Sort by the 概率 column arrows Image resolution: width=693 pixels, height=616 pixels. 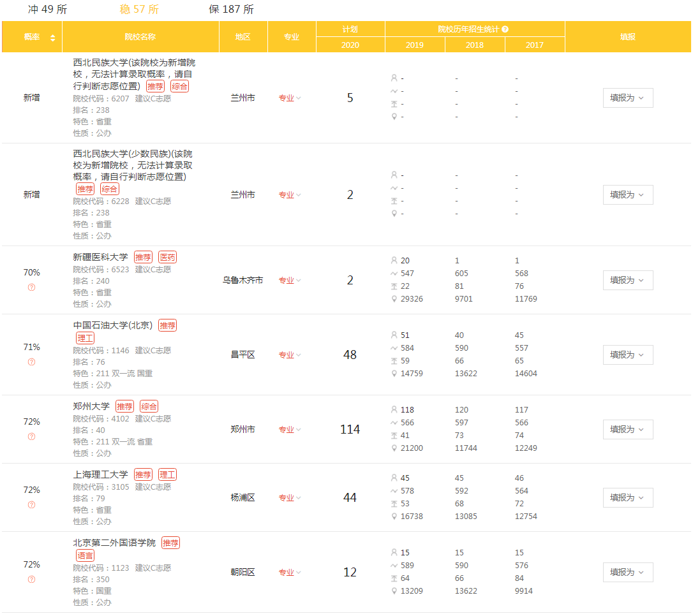click(x=52, y=38)
